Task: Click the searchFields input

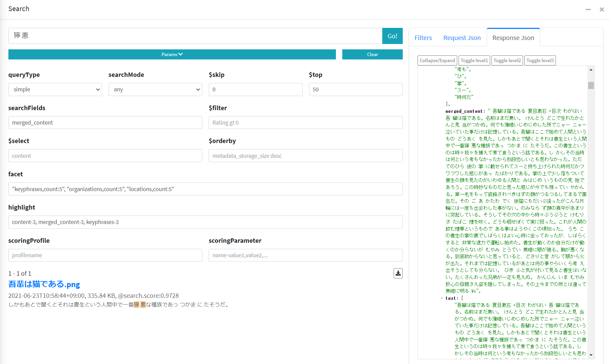Action: 105,123
